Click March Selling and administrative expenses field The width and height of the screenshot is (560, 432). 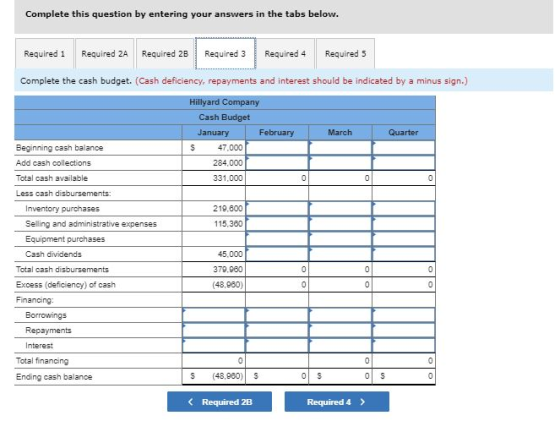pos(340,224)
